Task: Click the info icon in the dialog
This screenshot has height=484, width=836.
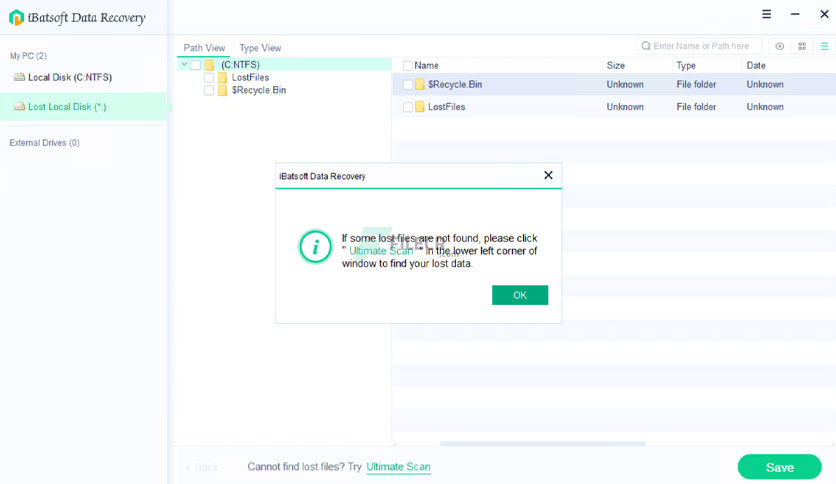Action: [x=315, y=247]
